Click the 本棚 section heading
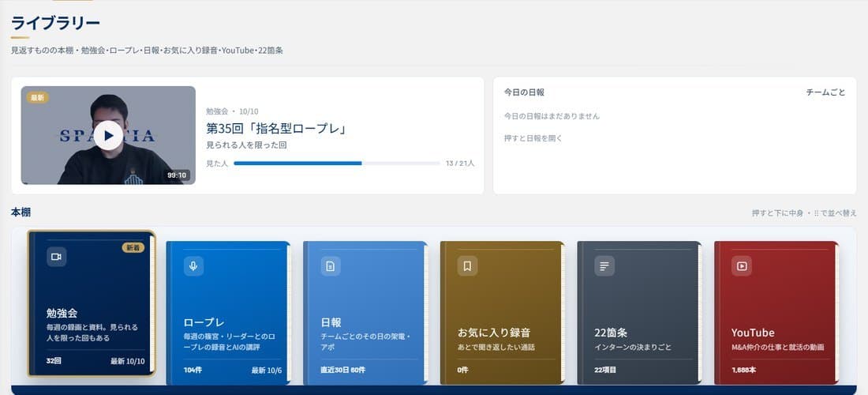 21,213
